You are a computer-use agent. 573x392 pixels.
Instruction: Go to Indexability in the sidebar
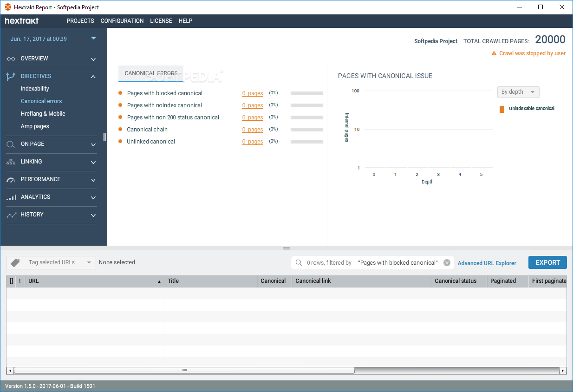click(x=35, y=89)
